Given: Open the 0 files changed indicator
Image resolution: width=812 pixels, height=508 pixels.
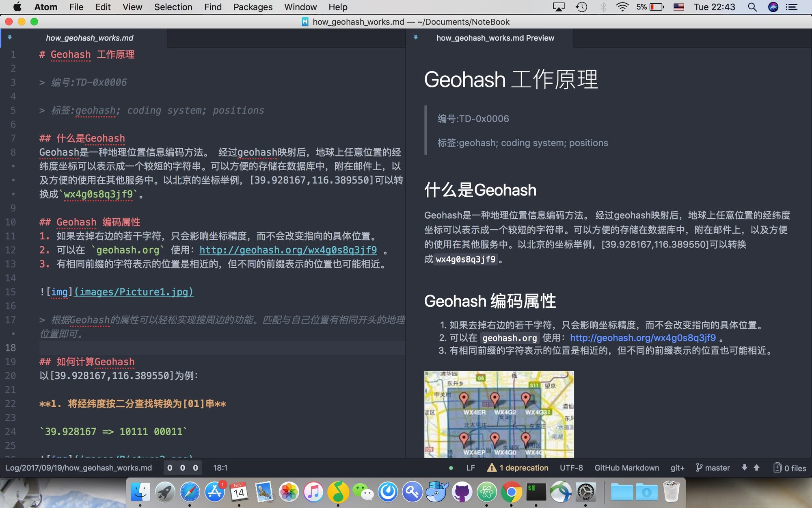Looking at the screenshot, I should click(790, 468).
